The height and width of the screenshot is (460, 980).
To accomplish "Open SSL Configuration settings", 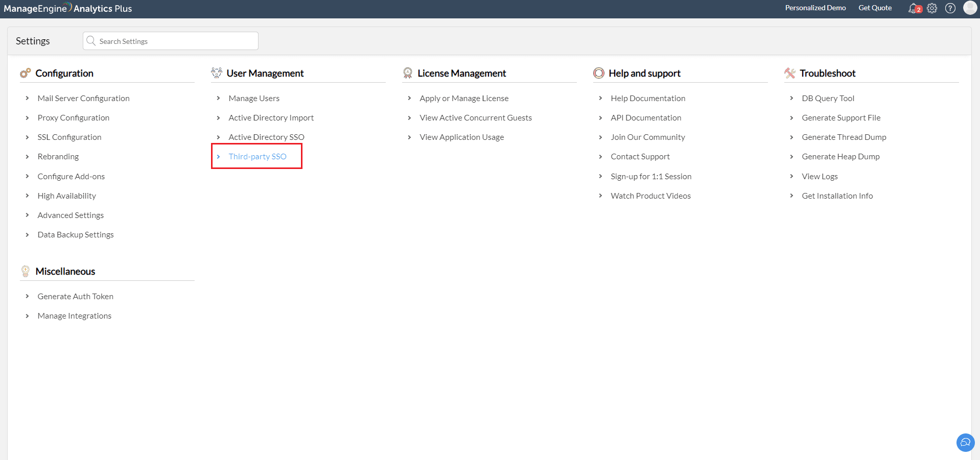I will [x=69, y=137].
